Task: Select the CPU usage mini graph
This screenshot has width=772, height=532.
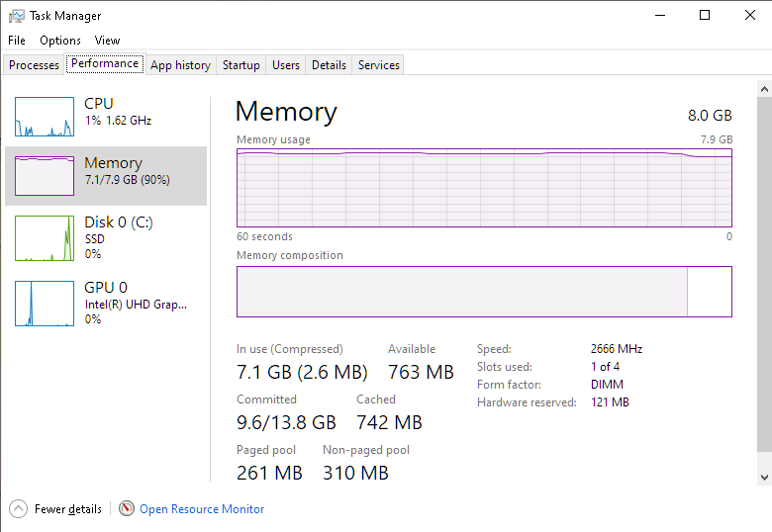Action: [x=45, y=117]
